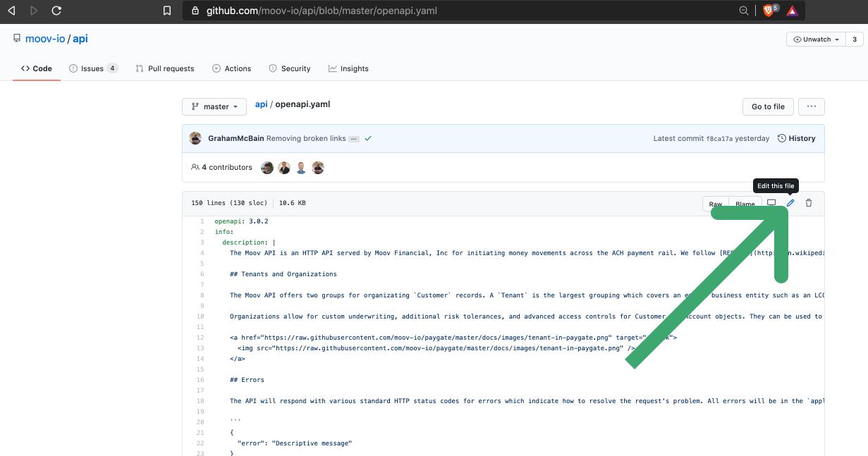Edit this file with the pencil icon
Image resolution: width=868 pixels, height=456 pixels.
click(790, 203)
